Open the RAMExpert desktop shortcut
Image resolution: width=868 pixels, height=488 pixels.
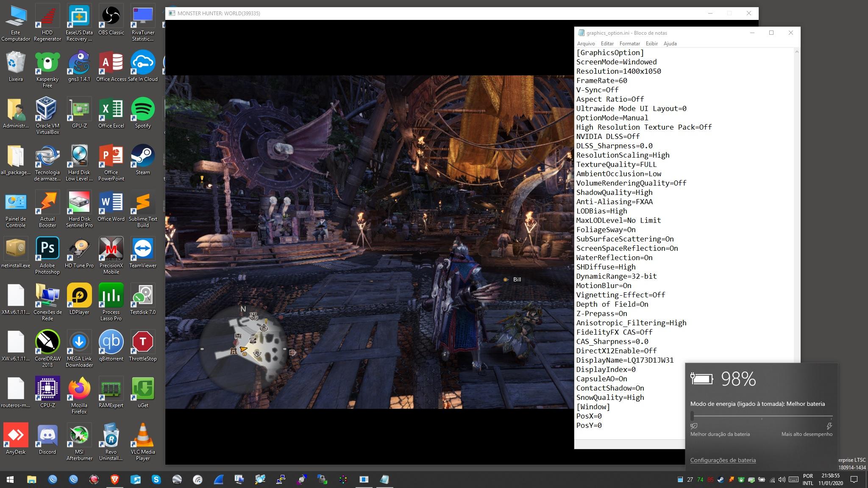tap(111, 392)
